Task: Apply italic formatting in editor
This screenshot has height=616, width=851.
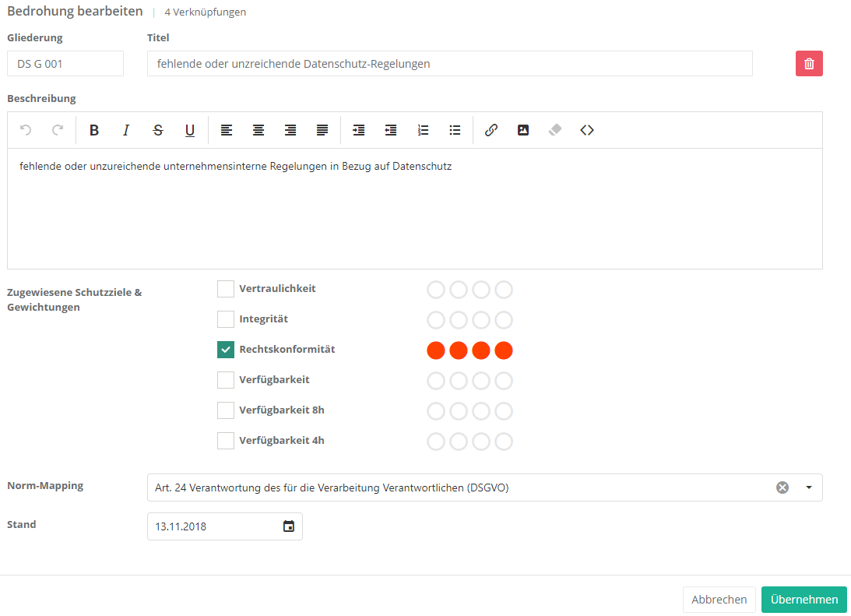Action: click(x=126, y=130)
